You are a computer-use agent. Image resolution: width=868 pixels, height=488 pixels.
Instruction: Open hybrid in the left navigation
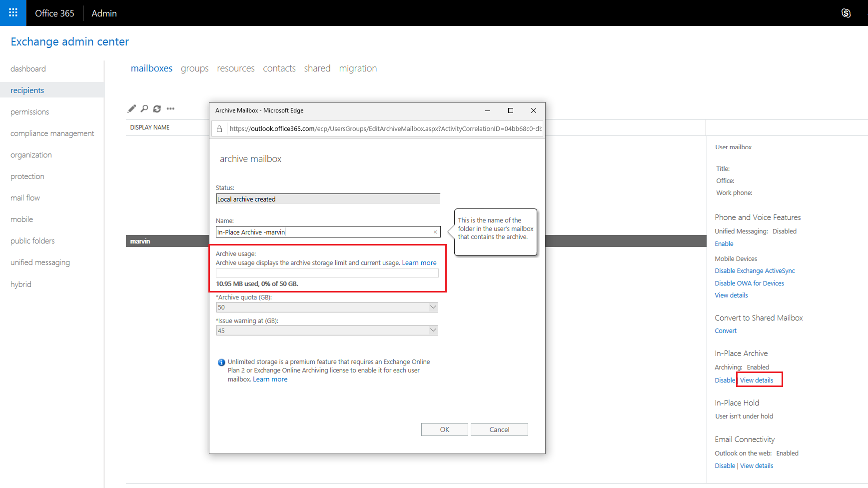(x=21, y=284)
